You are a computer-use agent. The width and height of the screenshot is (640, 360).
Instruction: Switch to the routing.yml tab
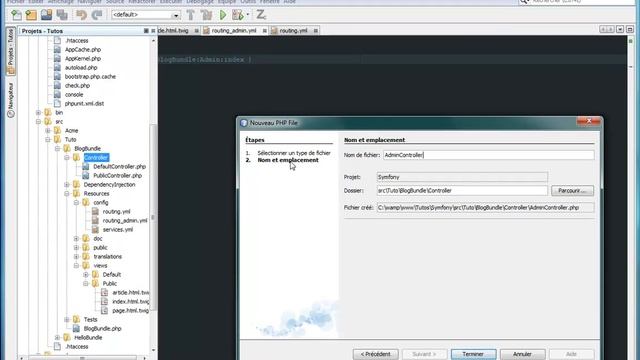point(293,31)
